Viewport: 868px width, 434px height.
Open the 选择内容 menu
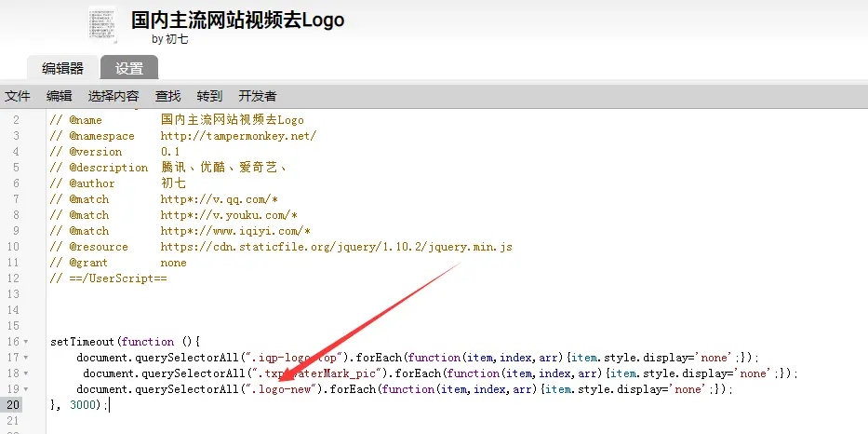click(114, 96)
